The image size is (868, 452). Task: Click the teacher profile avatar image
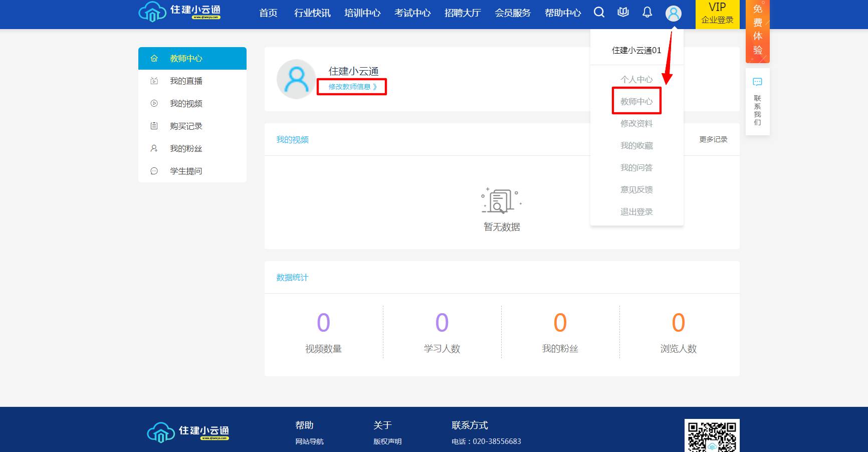pyautogui.click(x=296, y=79)
